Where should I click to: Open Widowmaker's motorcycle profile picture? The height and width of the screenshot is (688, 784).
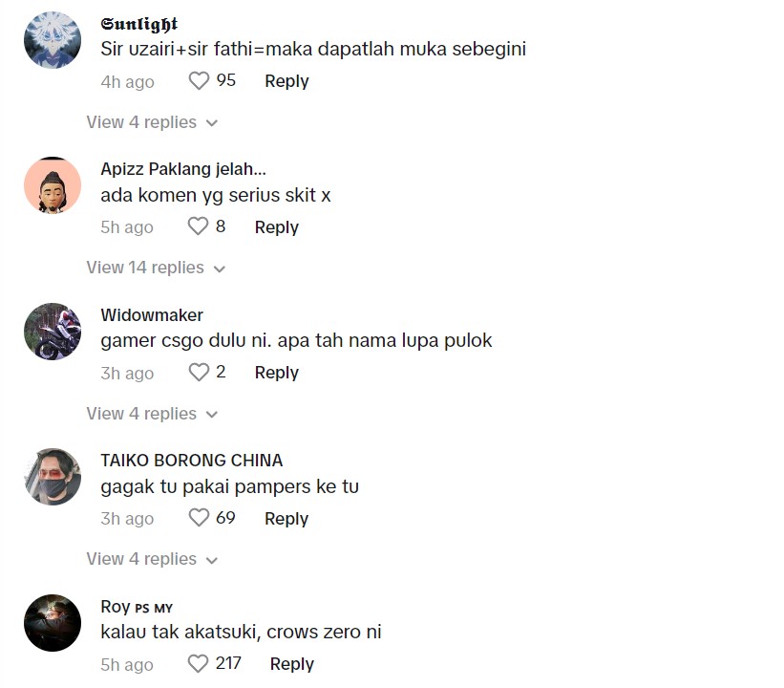53,332
